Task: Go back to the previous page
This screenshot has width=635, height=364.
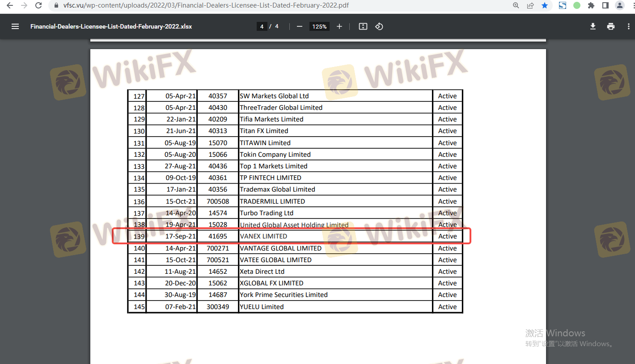Action: click(x=10, y=5)
